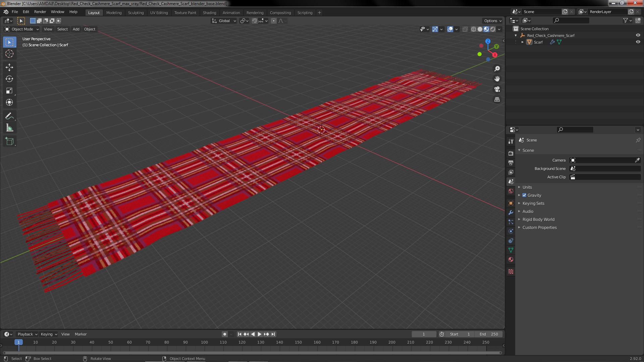Switch to the Shading workspace tab

[x=209, y=13]
